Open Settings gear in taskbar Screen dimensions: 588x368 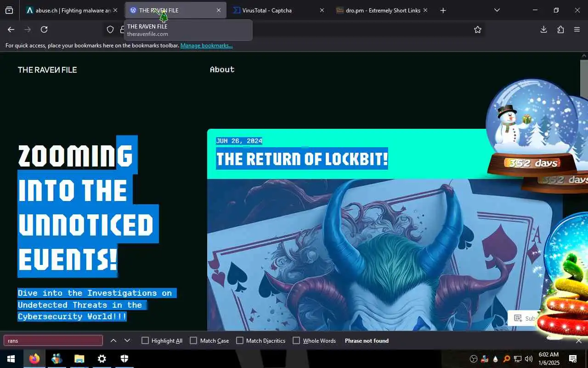click(x=102, y=359)
